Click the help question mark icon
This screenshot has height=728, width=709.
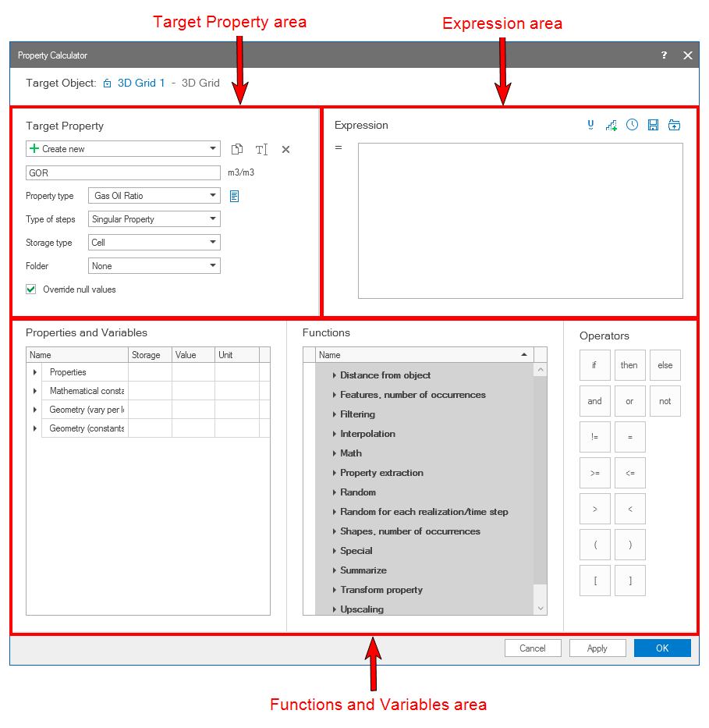[664, 55]
